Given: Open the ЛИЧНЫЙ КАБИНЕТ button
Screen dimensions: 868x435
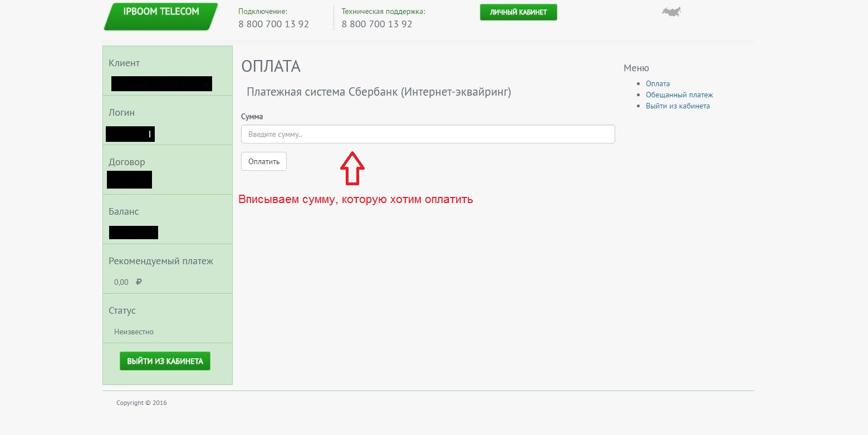Looking at the screenshot, I should (x=518, y=12).
